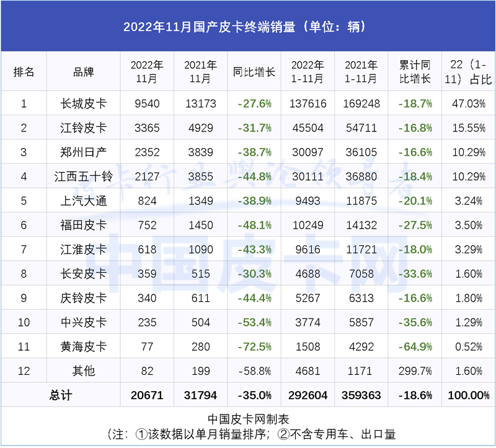Image resolution: width=496 pixels, height=448 pixels.
Task: Select the total cumulative value 359363
Action: pos(361,395)
